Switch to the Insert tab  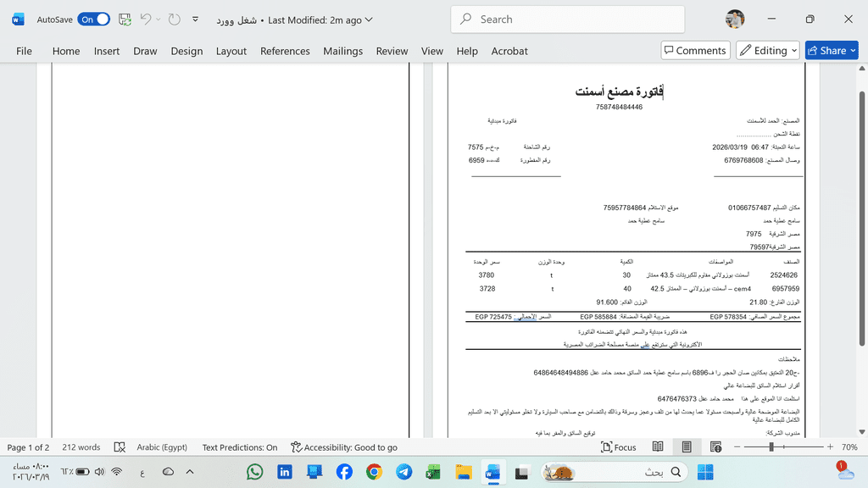click(106, 51)
